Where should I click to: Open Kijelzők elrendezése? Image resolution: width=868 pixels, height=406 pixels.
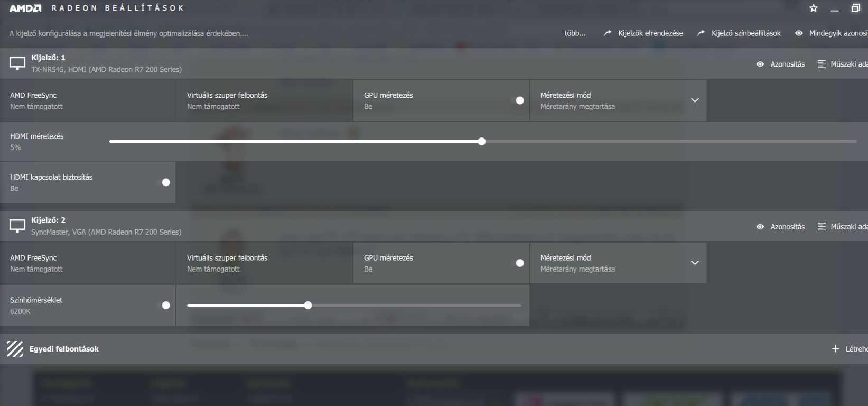point(650,33)
